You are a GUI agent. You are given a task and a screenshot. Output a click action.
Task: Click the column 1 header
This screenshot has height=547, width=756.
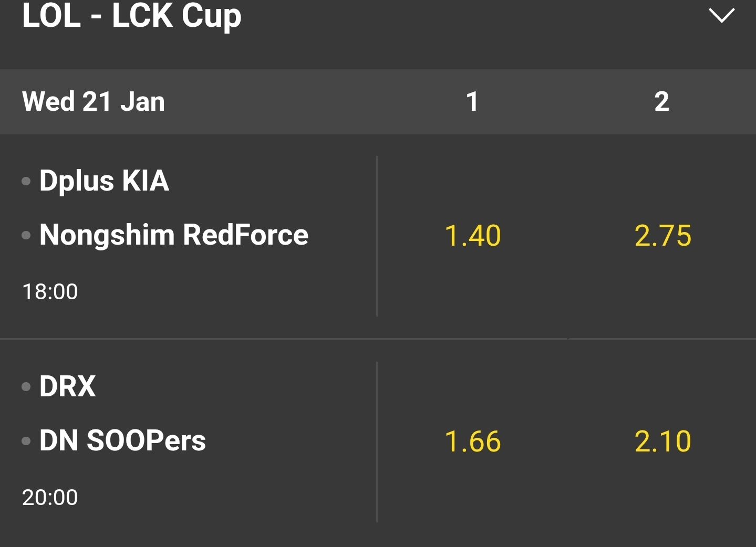click(472, 101)
